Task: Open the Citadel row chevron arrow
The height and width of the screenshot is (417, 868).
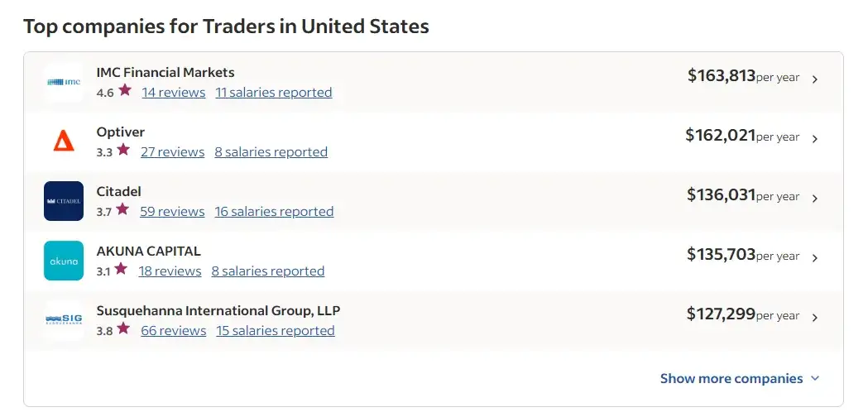Action: click(x=815, y=199)
